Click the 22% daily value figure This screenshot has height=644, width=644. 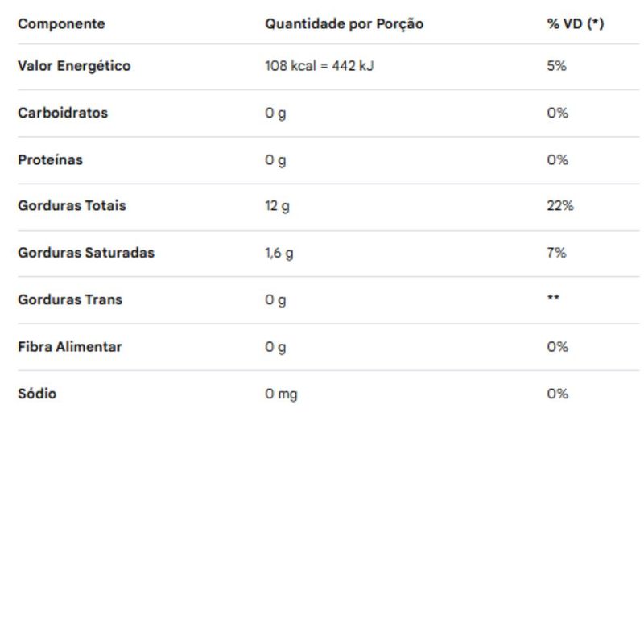[560, 205]
